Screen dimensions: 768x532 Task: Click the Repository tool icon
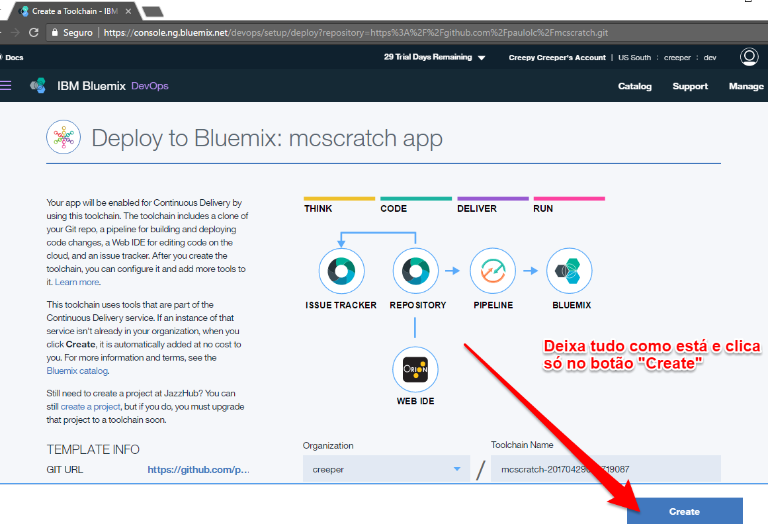415,271
